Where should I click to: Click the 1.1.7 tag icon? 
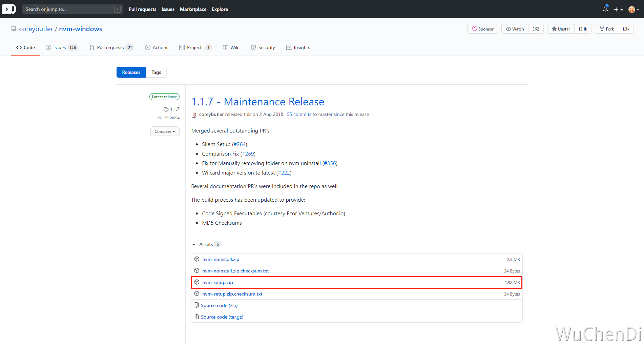[166, 109]
